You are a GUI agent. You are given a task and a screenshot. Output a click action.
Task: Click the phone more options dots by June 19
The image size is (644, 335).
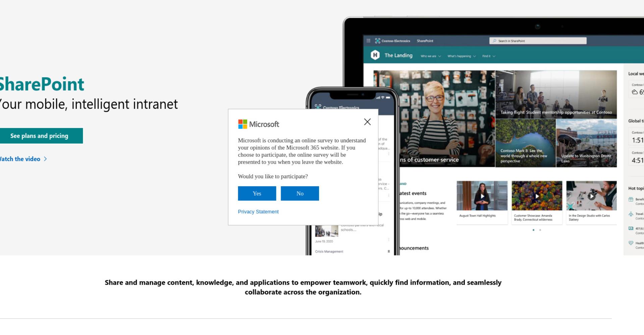click(x=389, y=240)
